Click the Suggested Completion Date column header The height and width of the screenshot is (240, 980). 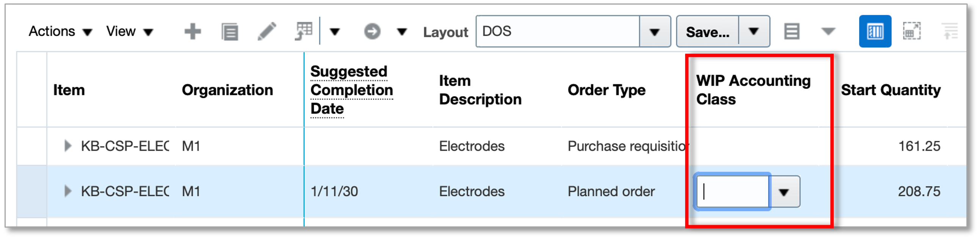click(x=351, y=90)
